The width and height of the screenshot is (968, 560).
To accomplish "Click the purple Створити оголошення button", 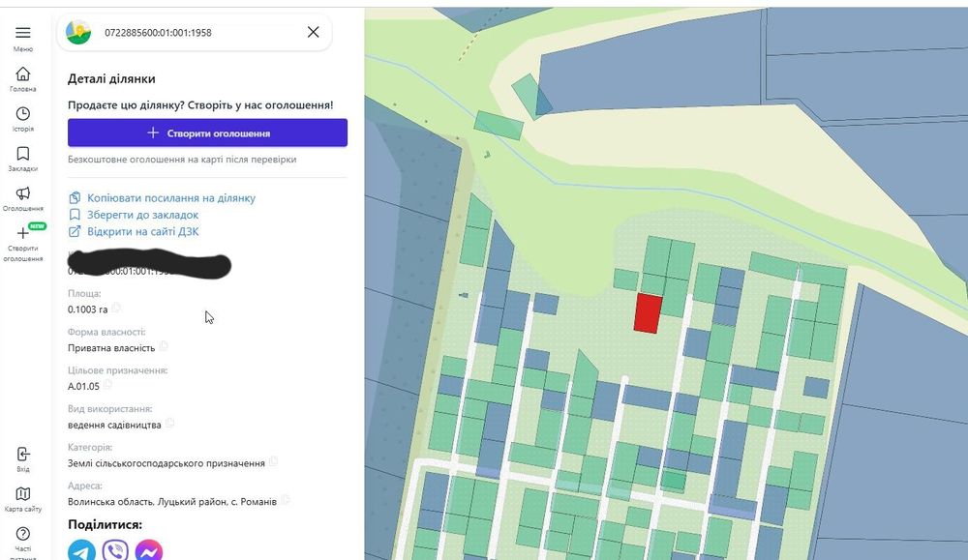I will (207, 133).
